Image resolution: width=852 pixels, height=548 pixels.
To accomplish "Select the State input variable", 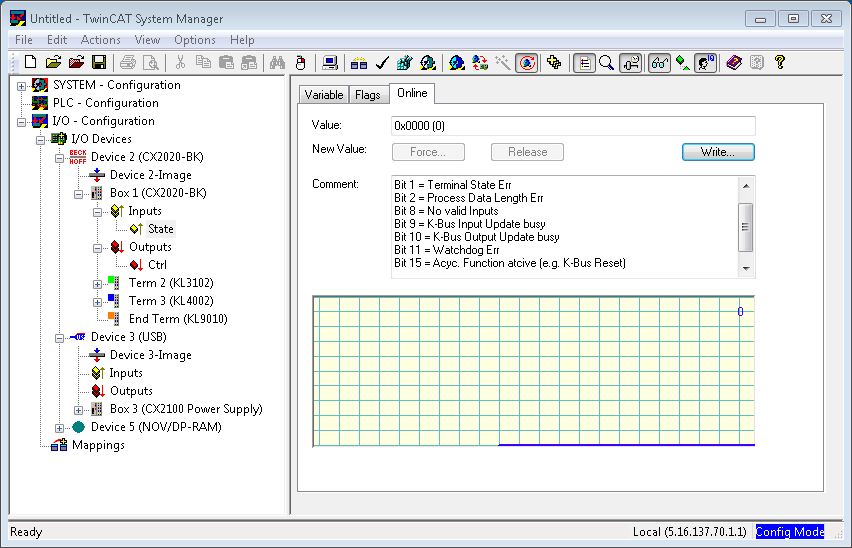I will (161, 229).
